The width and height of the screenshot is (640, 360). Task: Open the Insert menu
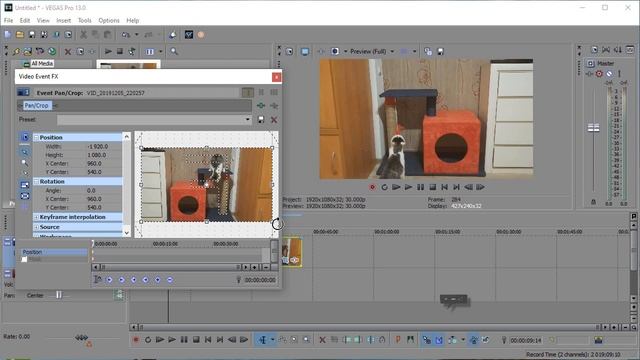click(63, 20)
